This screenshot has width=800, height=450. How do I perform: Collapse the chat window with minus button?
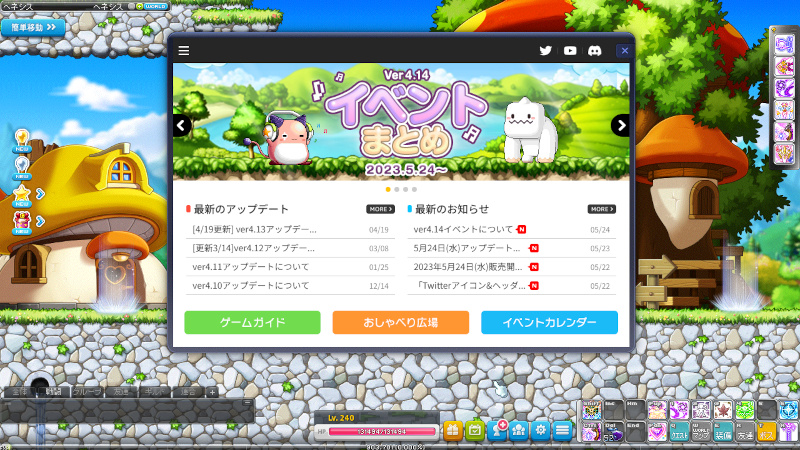[x=247, y=403]
